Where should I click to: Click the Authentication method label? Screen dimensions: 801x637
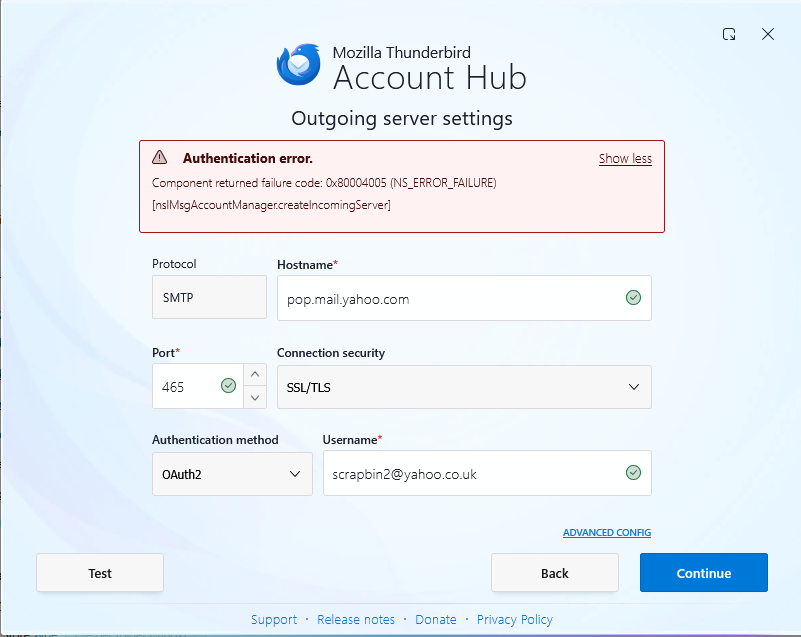215,440
